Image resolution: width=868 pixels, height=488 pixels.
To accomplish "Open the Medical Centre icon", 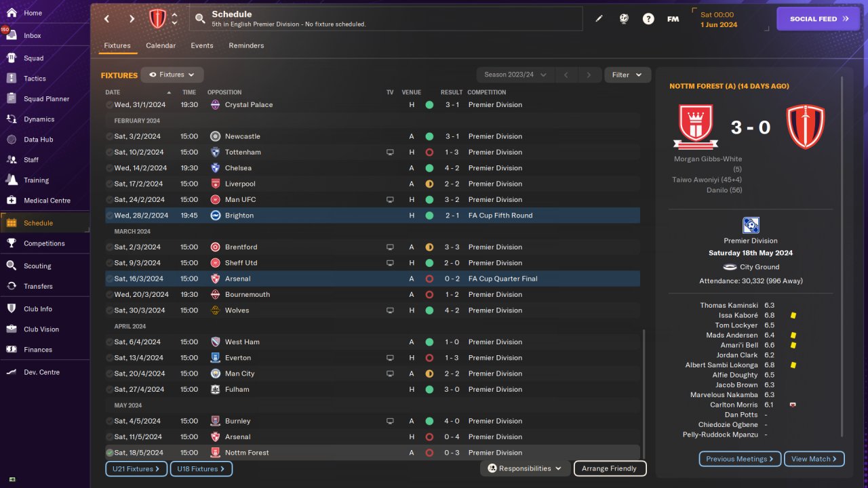I will pos(12,201).
